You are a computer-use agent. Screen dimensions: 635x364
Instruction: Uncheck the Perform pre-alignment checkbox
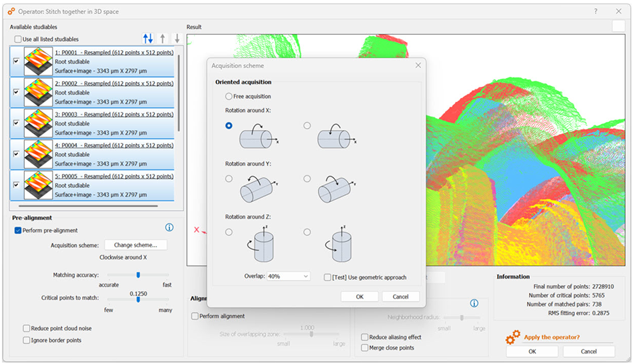18,231
